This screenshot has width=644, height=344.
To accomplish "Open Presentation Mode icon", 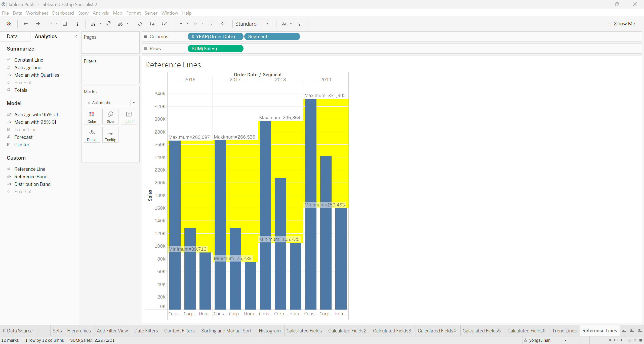I will coord(299,24).
